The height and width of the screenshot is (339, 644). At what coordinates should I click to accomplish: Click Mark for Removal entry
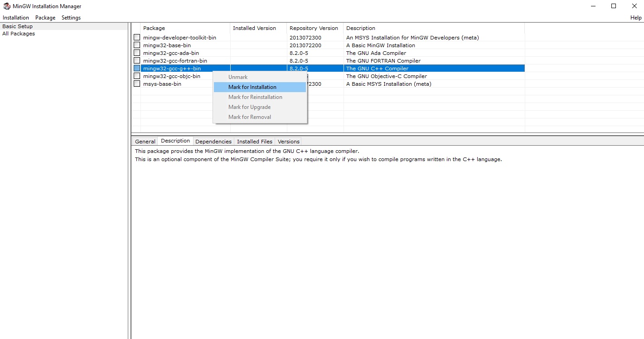tap(260, 117)
